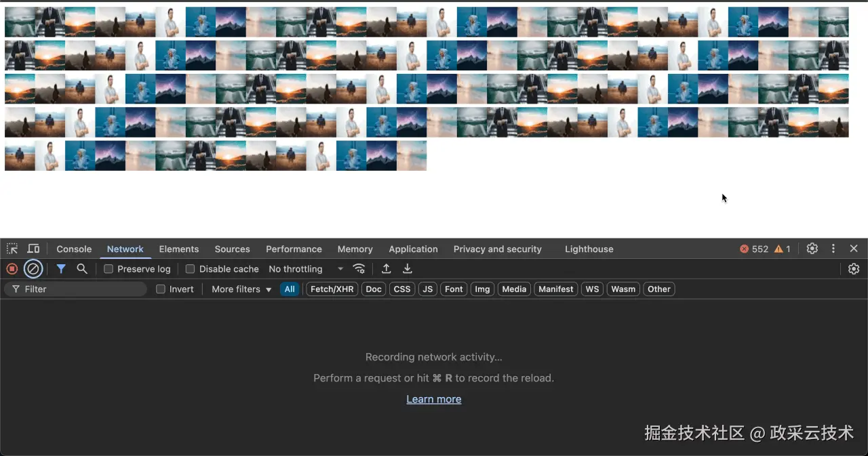Import HAR file upload icon
Image resolution: width=868 pixels, height=456 pixels.
387,269
